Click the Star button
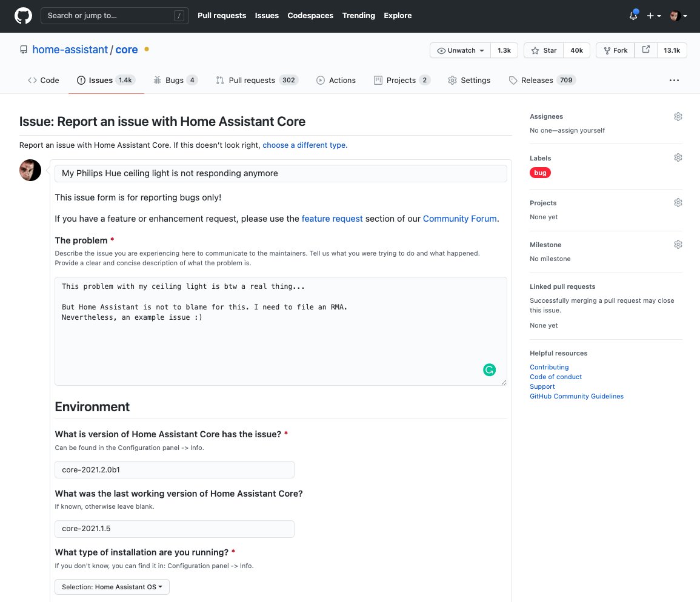The height and width of the screenshot is (602, 700). coord(544,50)
